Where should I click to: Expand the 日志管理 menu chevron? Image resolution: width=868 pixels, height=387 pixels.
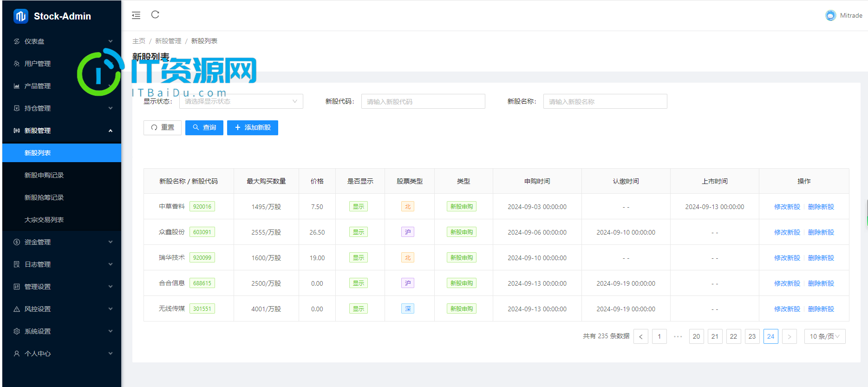[111, 264]
